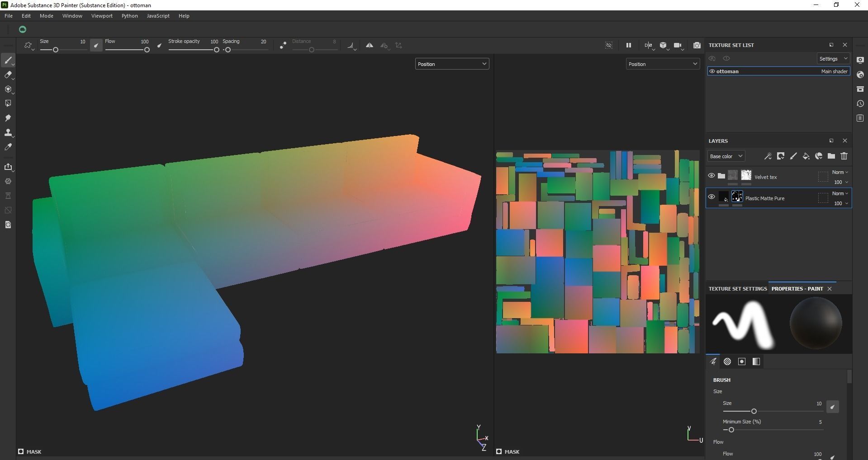Screen dimensions: 868x460
Task: Click the brush stroke preview
Action: [x=743, y=324]
